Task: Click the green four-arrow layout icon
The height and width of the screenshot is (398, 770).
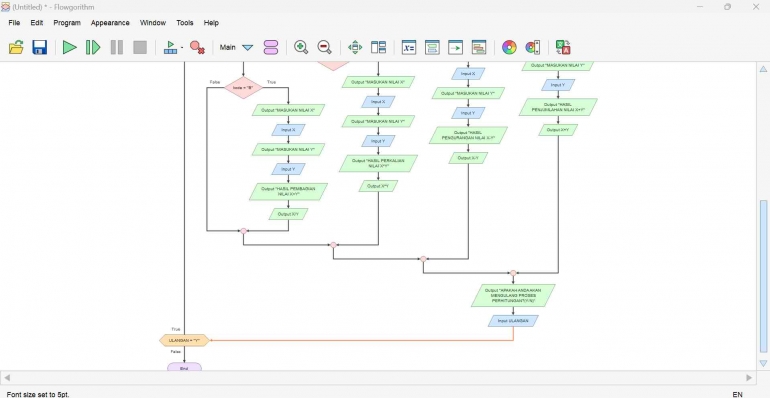Action: [x=355, y=47]
